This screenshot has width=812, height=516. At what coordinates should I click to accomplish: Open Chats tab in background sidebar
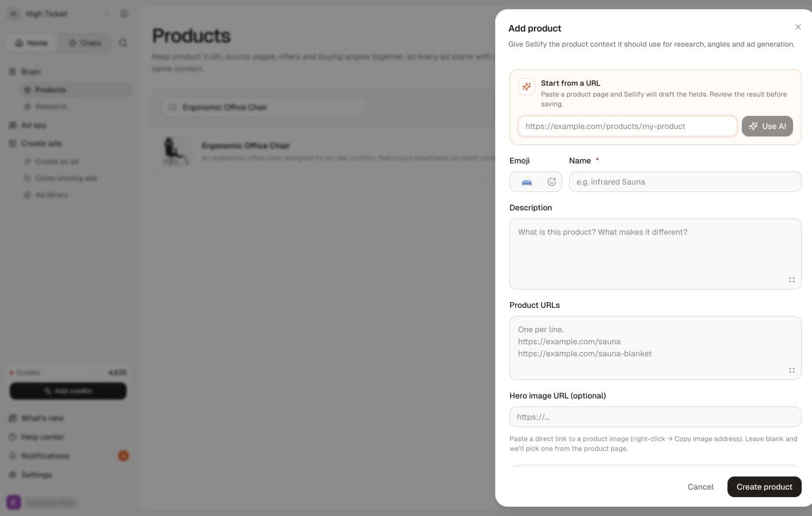tap(85, 43)
